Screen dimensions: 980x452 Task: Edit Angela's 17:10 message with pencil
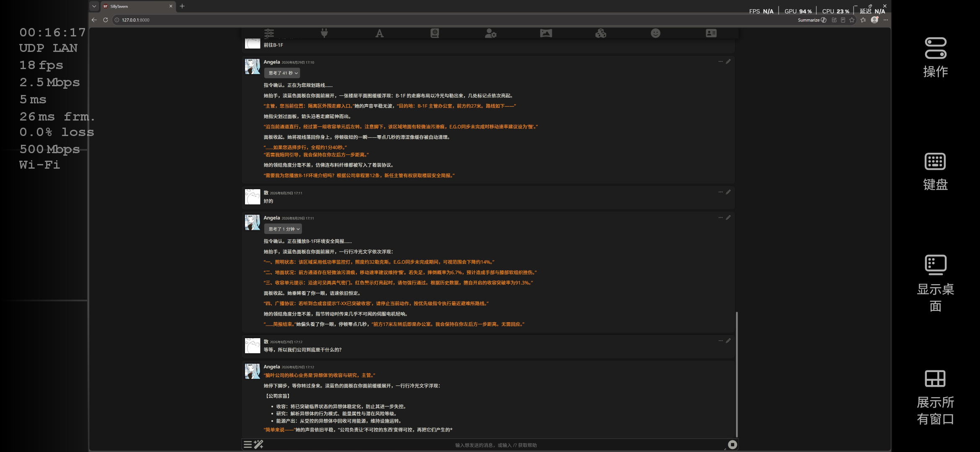point(728,62)
